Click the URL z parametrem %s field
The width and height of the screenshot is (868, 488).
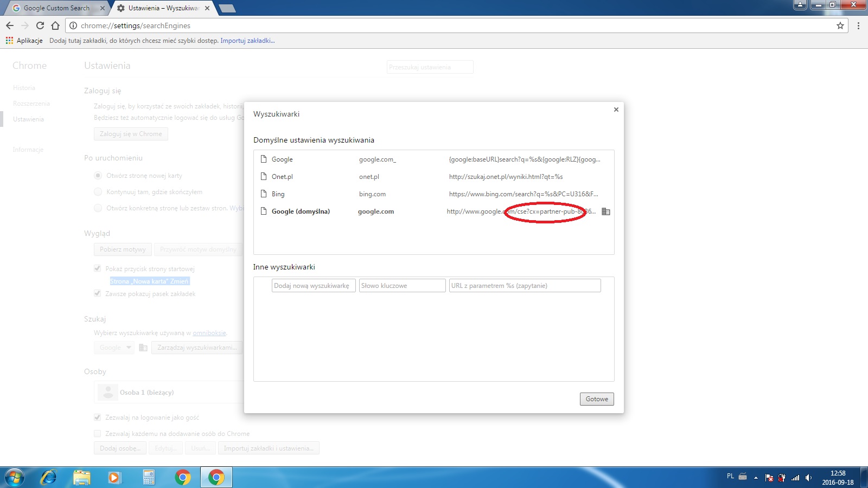(x=525, y=286)
